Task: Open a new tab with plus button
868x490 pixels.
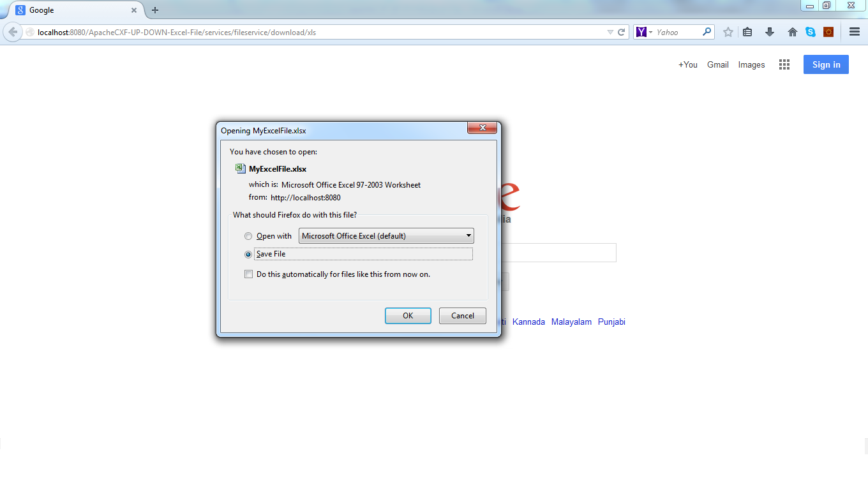Action: 155,10
